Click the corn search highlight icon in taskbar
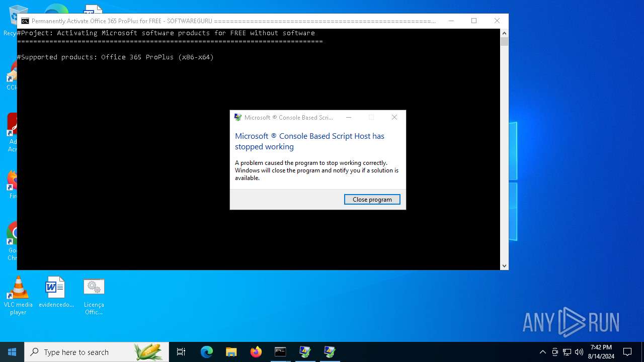Screen dimensions: 644x362 coord(148,352)
